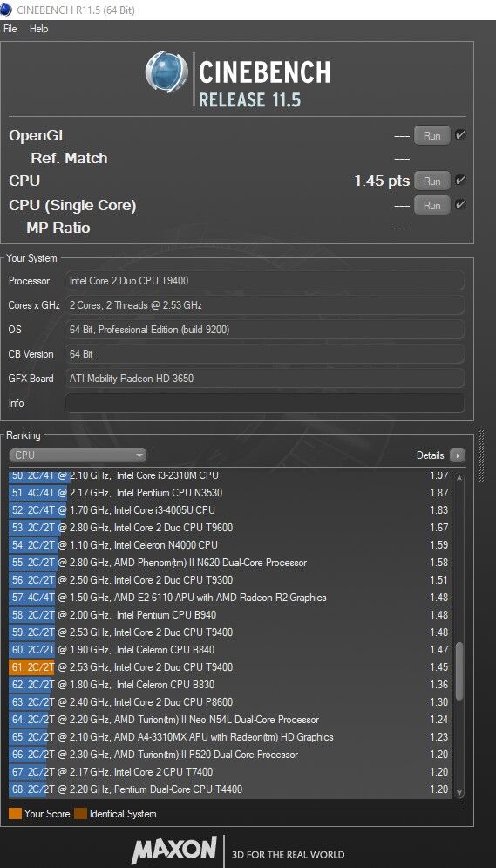Select ranking row 54 Celeron N4000
This screenshot has height=868, width=496.
[231, 544]
